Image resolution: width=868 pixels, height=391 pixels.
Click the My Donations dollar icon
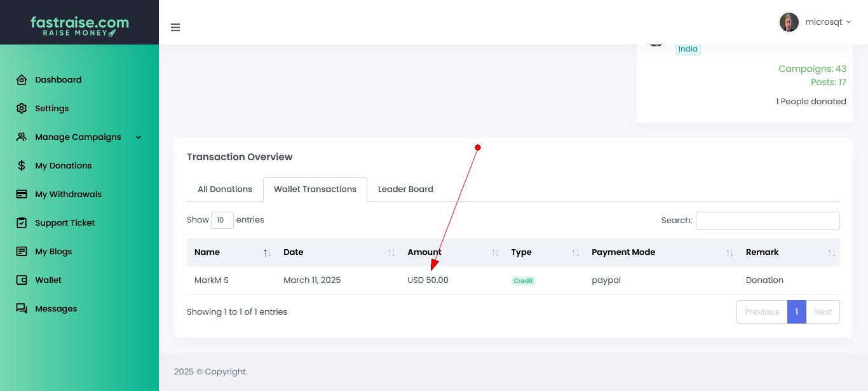point(22,166)
